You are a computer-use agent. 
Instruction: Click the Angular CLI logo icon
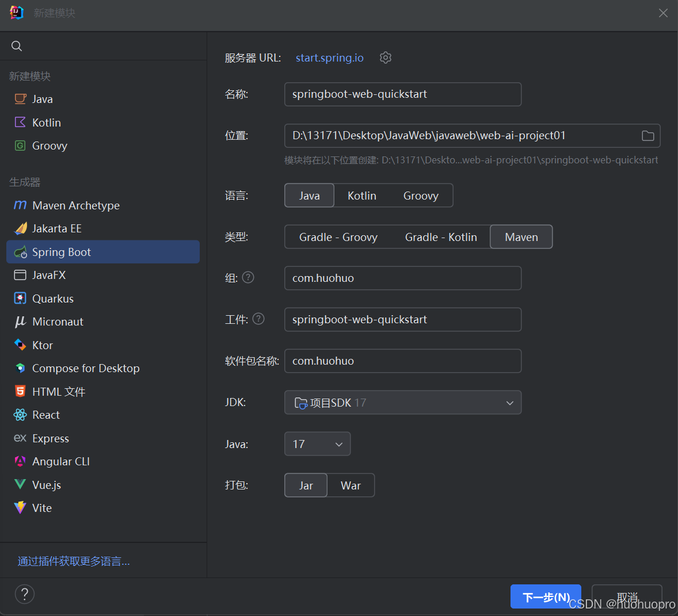coord(20,461)
